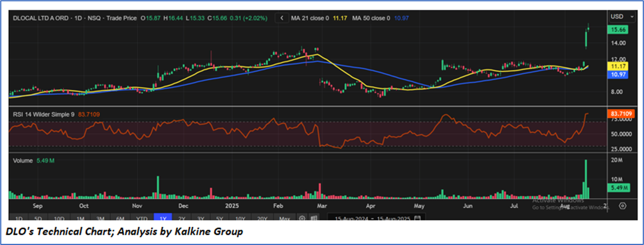Viewport: 644px width, 245px height.
Task: Select the 3Y time range
Action: pyautogui.click(x=200, y=218)
